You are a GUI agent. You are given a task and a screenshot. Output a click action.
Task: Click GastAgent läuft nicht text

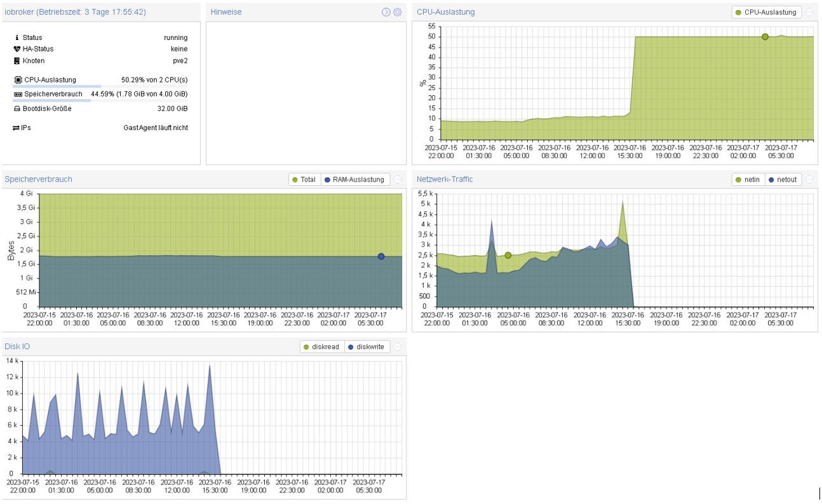tap(156, 128)
